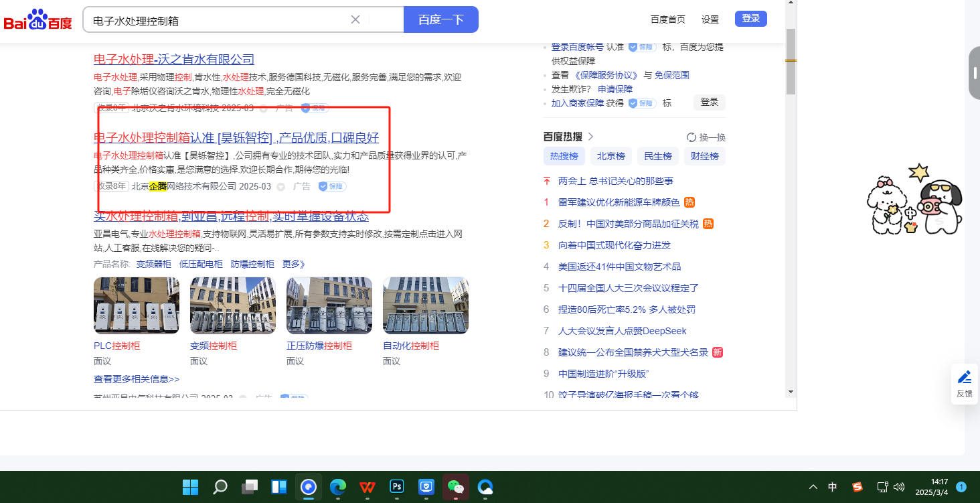This screenshot has height=503, width=980.
Task: Open hot search 建议统一公布全国禁养犬大型犬名录
Action: pos(633,352)
